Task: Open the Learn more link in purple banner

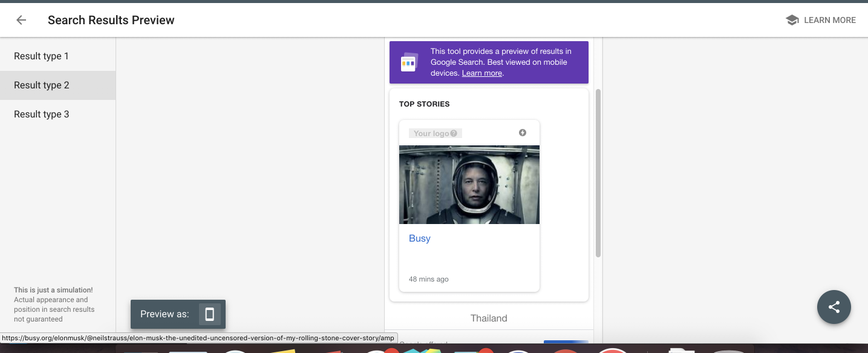Action: [x=482, y=73]
